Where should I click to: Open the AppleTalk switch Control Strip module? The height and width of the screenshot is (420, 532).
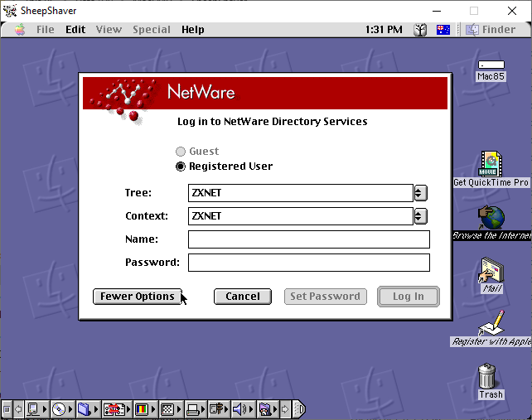[36, 409]
